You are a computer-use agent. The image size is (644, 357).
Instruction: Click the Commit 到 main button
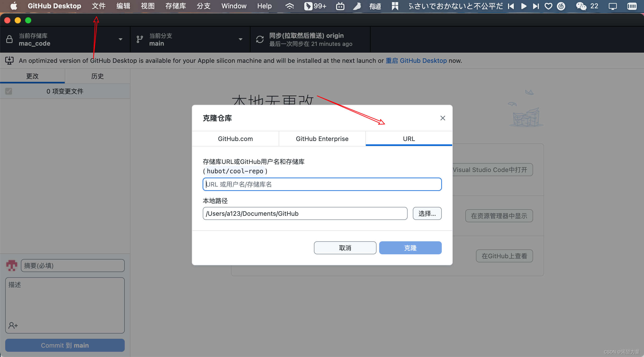pos(65,345)
